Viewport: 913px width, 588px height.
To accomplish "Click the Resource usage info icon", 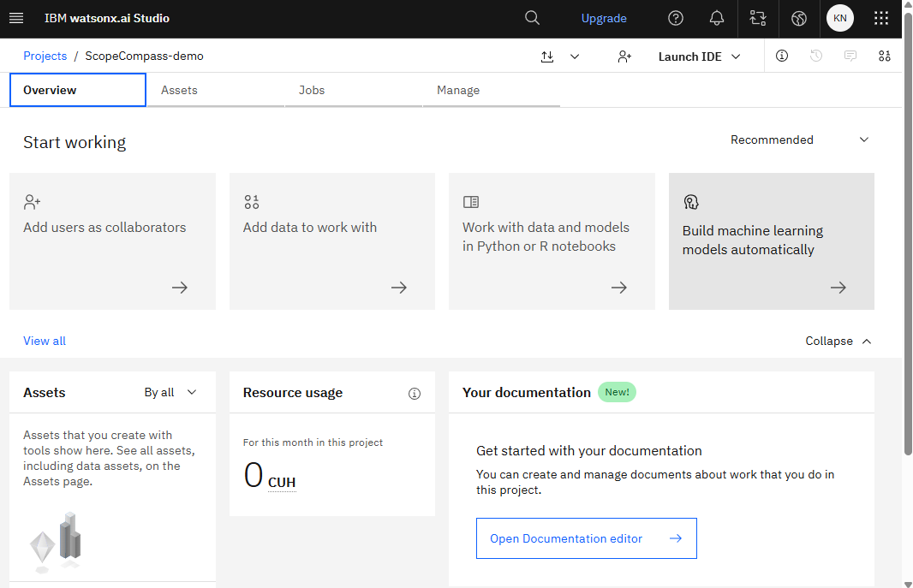I will 415,393.
